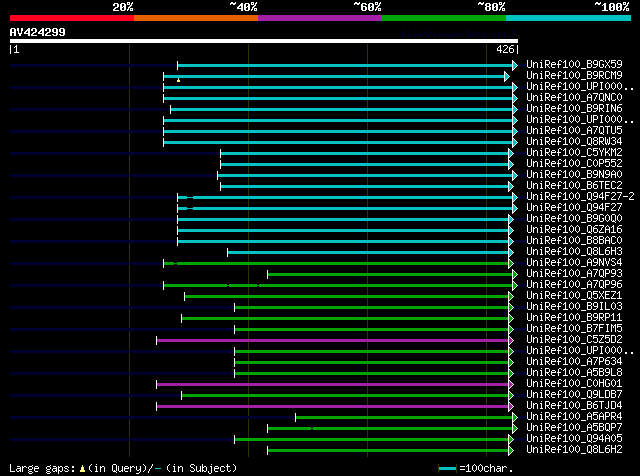640x476 pixels.
Task: Select the UniRef100_B9G0Q0 label
Action: [574, 218]
